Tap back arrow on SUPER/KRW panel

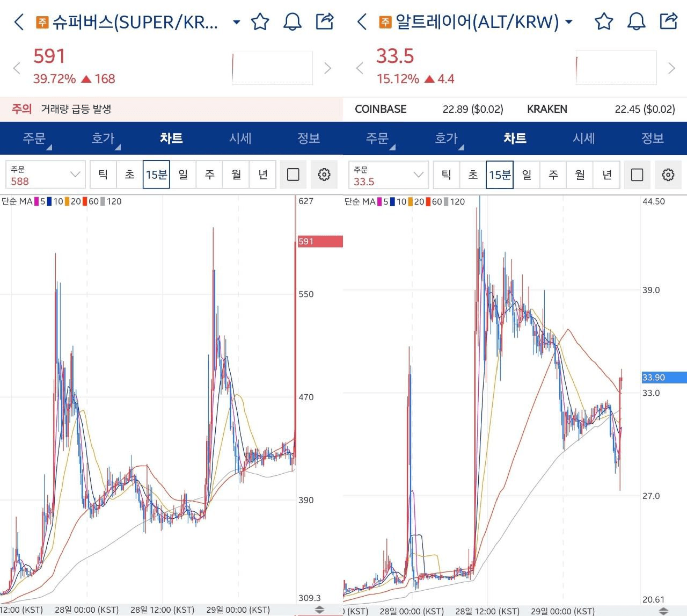[19, 22]
